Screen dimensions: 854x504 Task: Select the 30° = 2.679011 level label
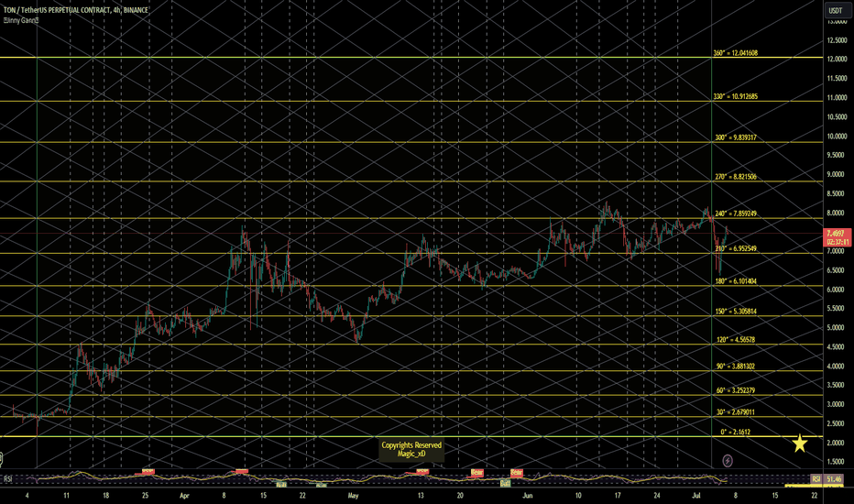point(735,412)
